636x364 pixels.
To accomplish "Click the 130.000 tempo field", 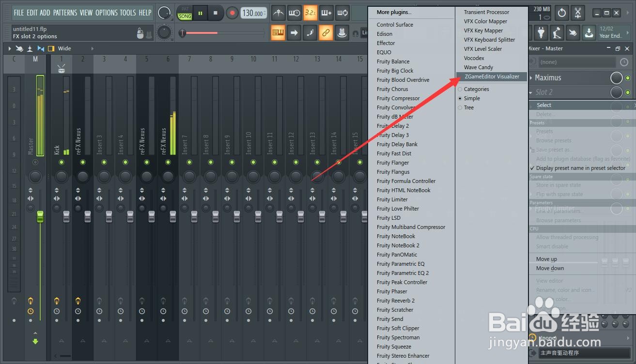I will 254,13.
